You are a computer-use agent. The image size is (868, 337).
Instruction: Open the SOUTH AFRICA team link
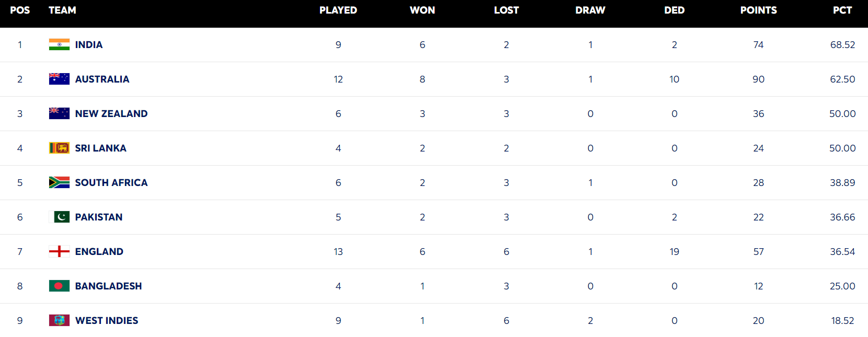click(111, 183)
